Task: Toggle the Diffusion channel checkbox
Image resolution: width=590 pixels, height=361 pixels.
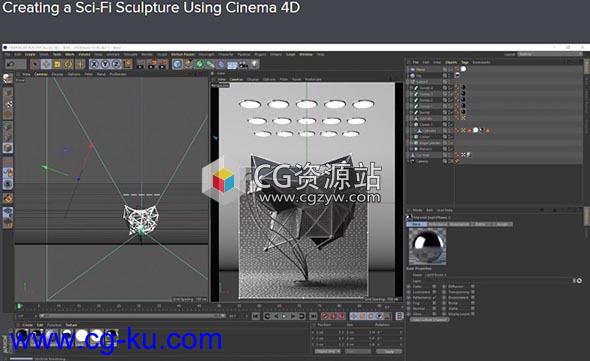Action: click(x=473, y=286)
